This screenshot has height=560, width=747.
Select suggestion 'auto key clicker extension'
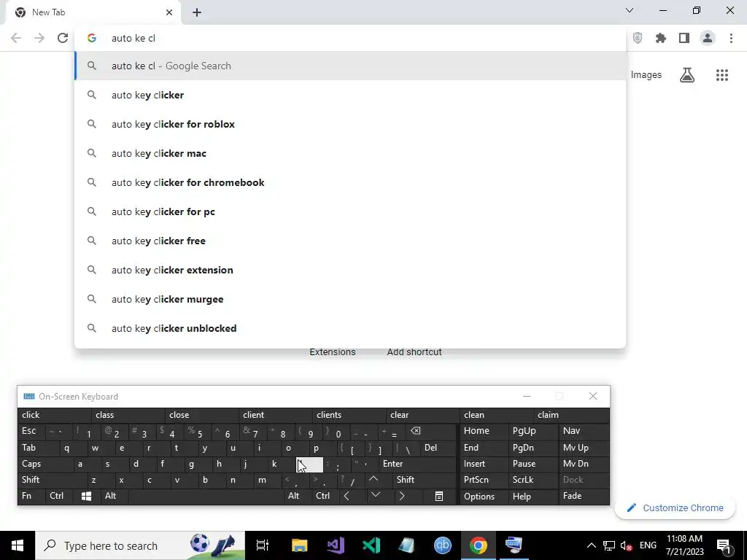(350, 270)
